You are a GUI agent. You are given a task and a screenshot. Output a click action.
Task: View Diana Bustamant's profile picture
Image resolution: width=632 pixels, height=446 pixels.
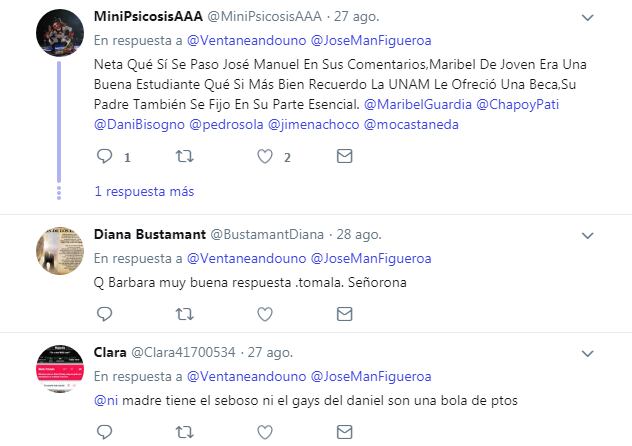coord(60,251)
